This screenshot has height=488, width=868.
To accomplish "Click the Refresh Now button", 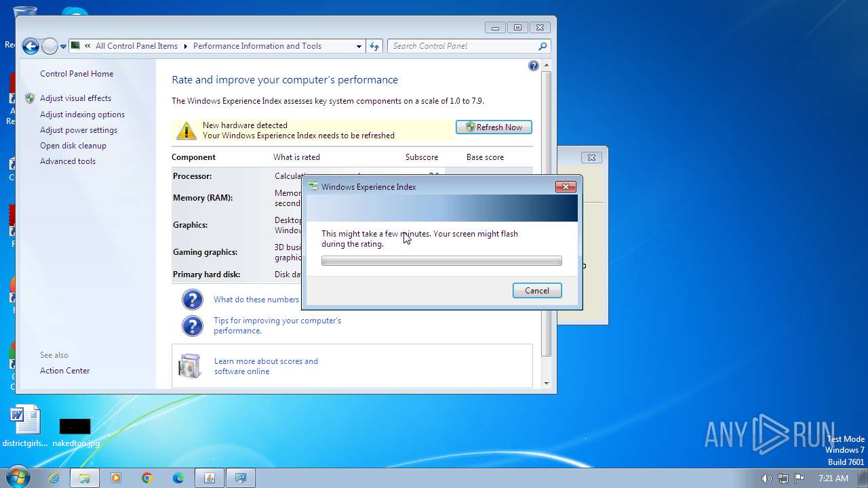I will tap(494, 127).
